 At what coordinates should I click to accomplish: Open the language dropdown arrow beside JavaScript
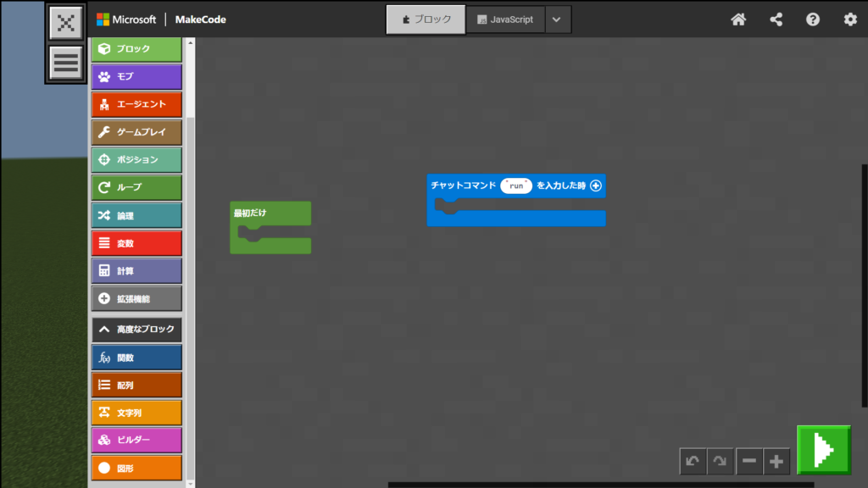click(x=557, y=19)
